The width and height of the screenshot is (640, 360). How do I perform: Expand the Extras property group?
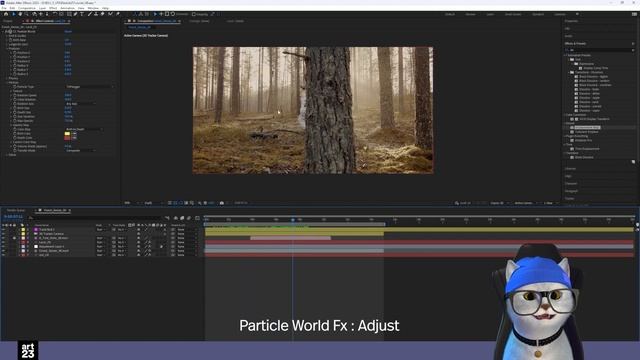tap(7, 155)
